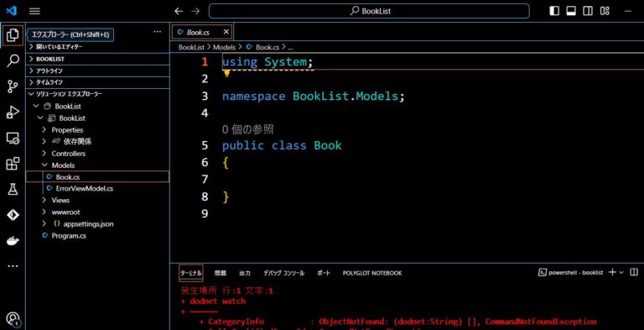The width and height of the screenshot is (644, 330).
Task: Open the Extensions view
Action: (x=13, y=164)
